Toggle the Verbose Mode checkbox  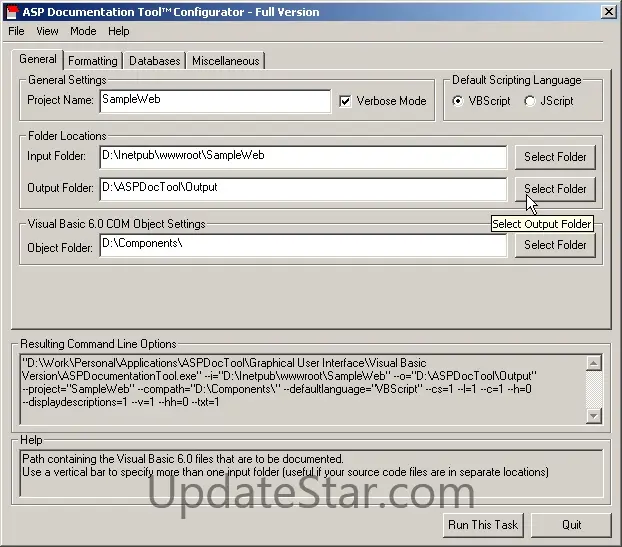[x=345, y=101]
